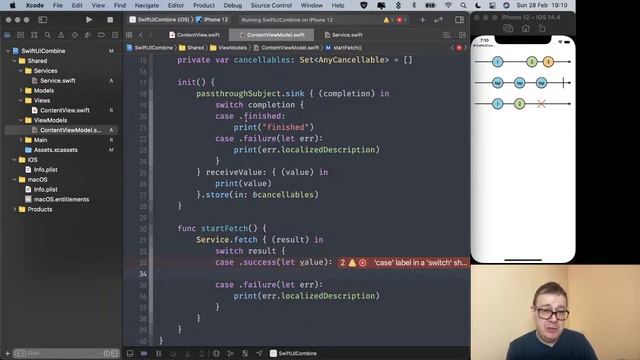Click the red error count in activity bar
Viewport: 640px width, 360px height.
(x=401, y=20)
